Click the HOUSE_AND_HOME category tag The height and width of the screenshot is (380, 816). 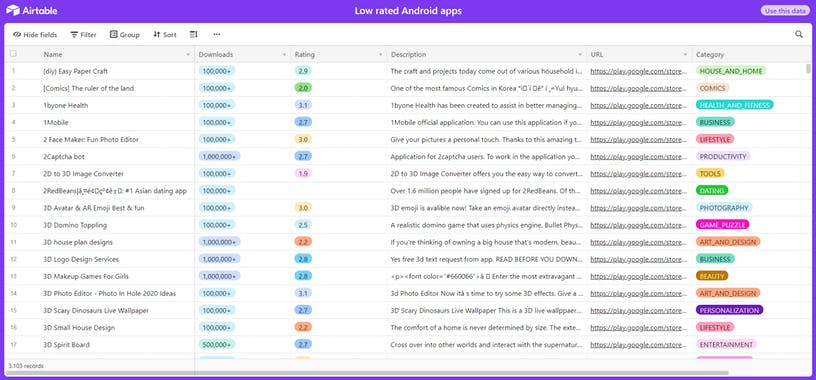(x=731, y=71)
